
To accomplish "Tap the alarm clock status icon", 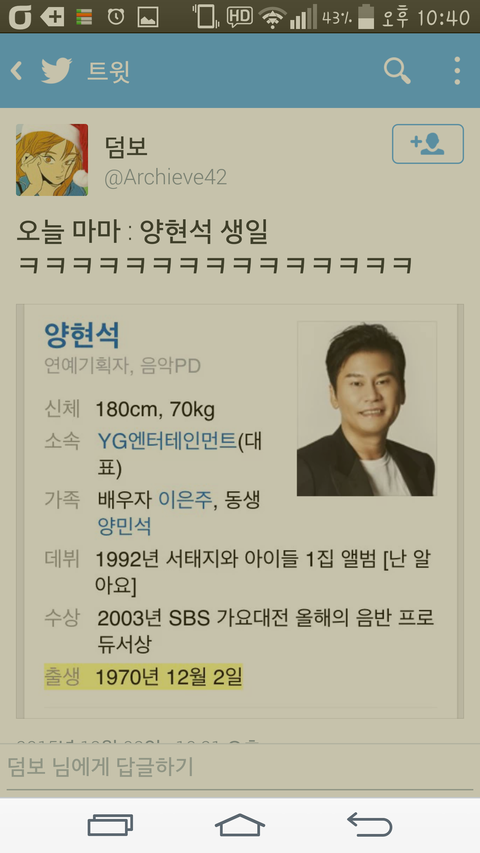I will (x=115, y=17).
